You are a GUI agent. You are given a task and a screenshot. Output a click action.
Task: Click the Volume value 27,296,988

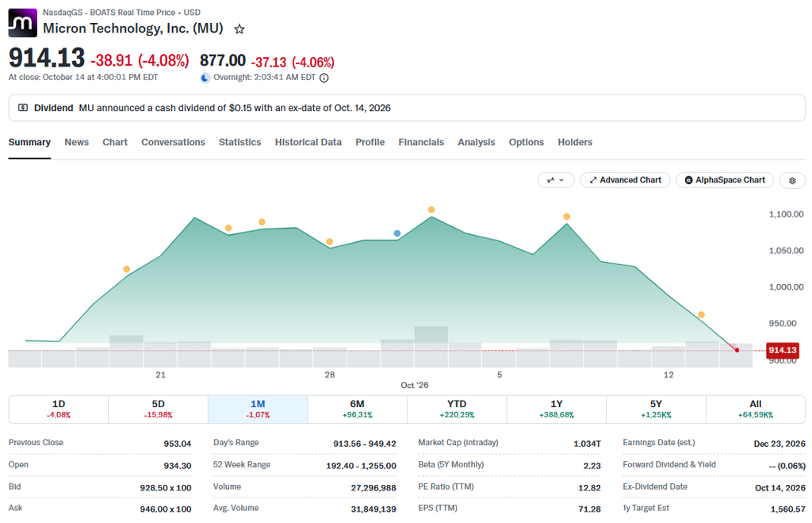(x=373, y=487)
